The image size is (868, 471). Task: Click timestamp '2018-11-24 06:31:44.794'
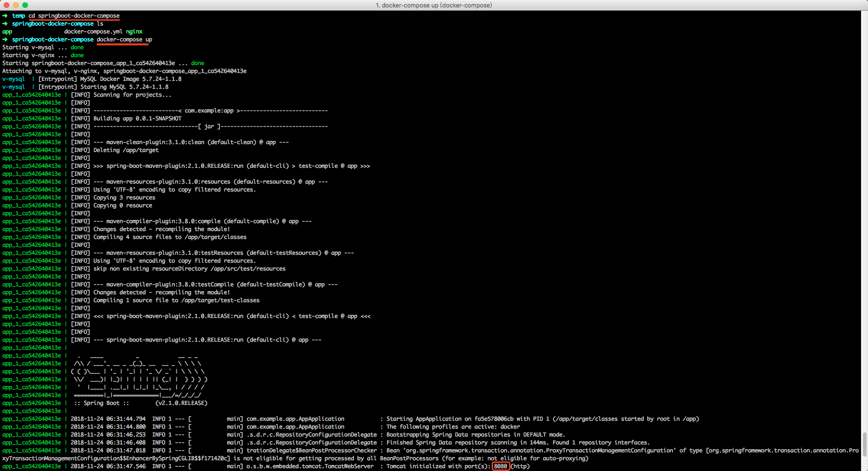[x=108, y=419]
